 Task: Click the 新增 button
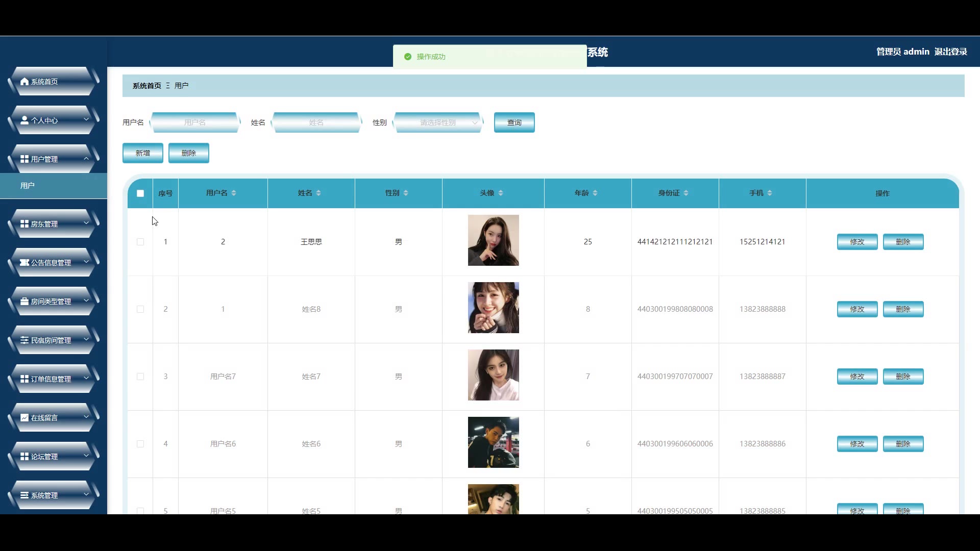pyautogui.click(x=143, y=153)
